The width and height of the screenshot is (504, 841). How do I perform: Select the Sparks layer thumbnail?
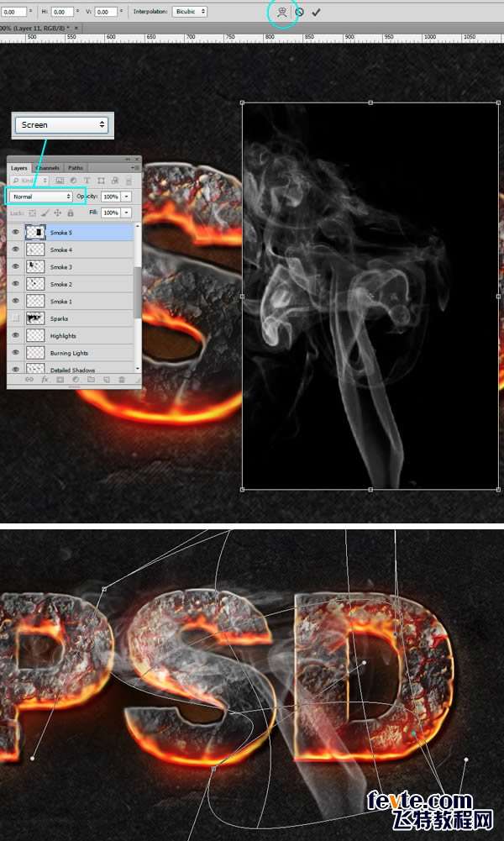(x=35, y=318)
